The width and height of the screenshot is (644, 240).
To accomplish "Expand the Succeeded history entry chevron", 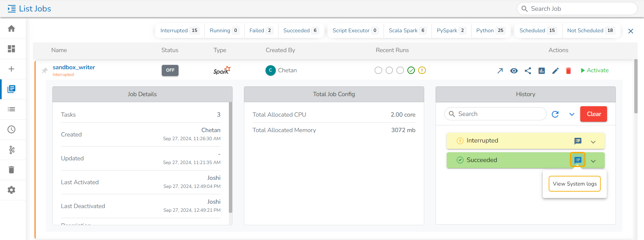I will coord(593,161).
